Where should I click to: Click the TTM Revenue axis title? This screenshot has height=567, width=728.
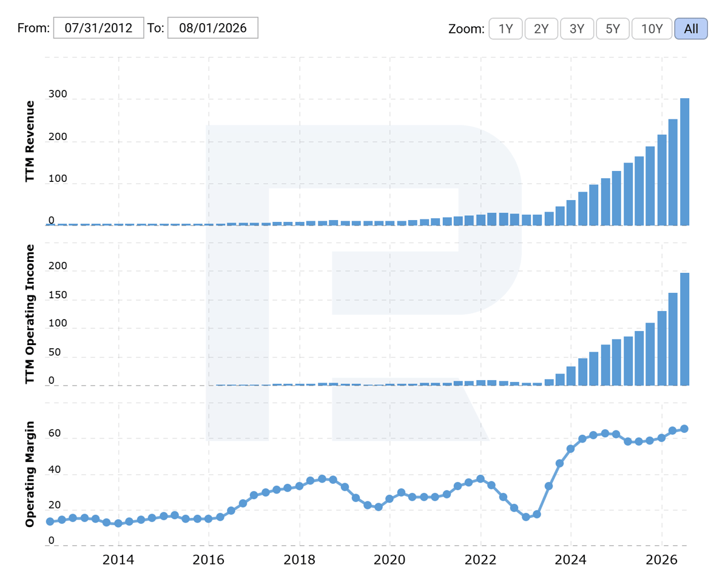click(x=30, y=141)
